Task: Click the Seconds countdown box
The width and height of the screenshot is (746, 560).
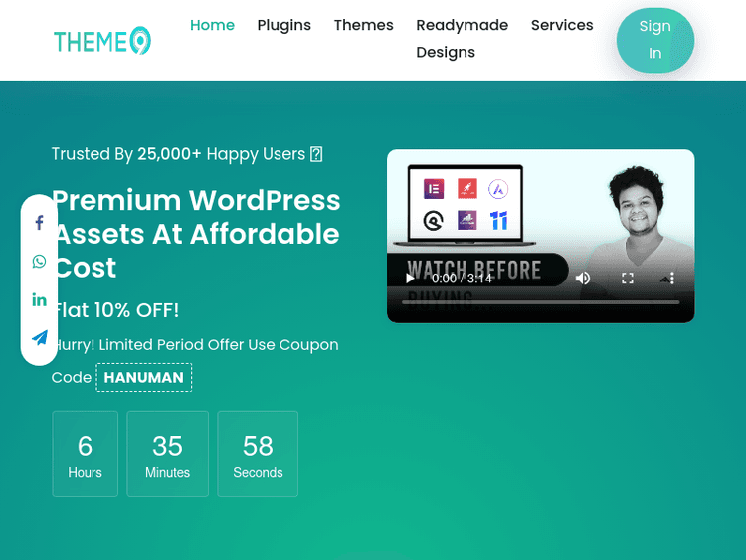Action: coord(258,454)
